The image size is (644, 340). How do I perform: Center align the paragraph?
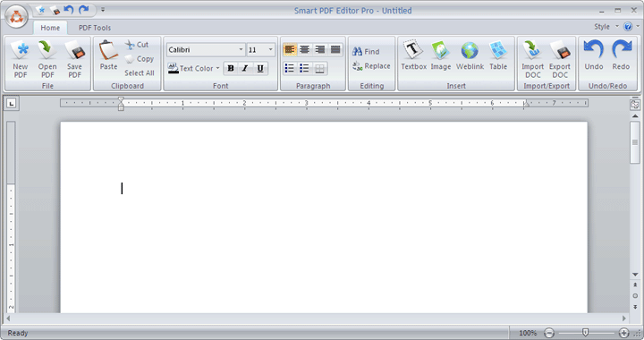(305, 50)
